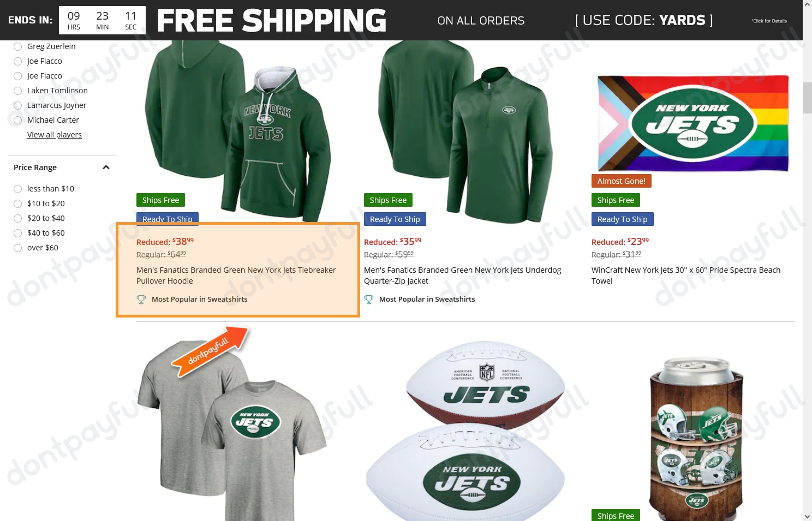Collapse the Price Range section

point(106,167)
